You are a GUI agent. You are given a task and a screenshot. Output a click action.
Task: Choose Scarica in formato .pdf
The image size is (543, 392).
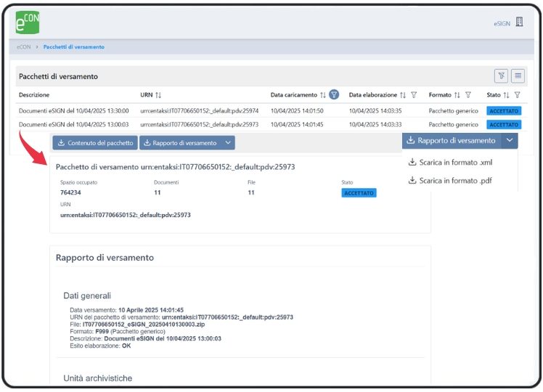tap(450, 181)
